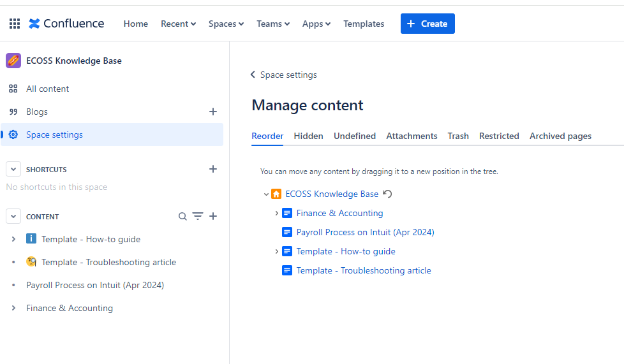Open Payroll Process on Intuit link in tree
Viewport: 624px width, 364px height.
pyautogui.click(x=366, y=232)
